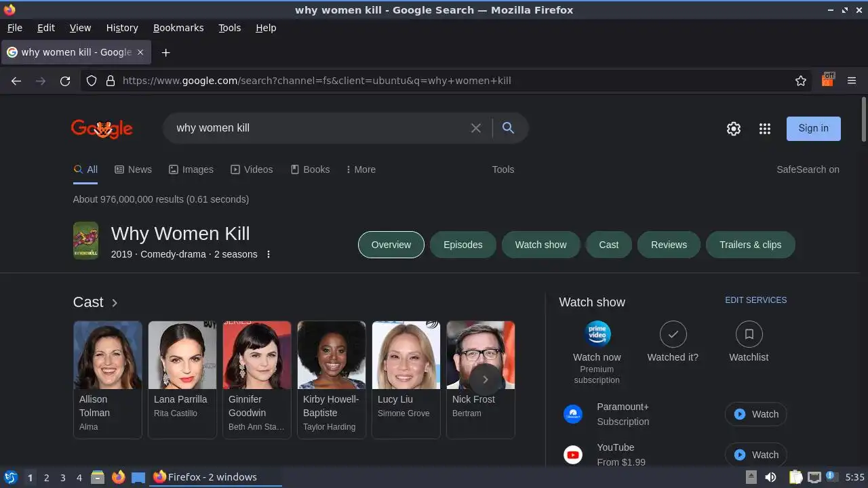868x488 pixels.
Task: Open the Google apps grid
Action: point(765,129)
